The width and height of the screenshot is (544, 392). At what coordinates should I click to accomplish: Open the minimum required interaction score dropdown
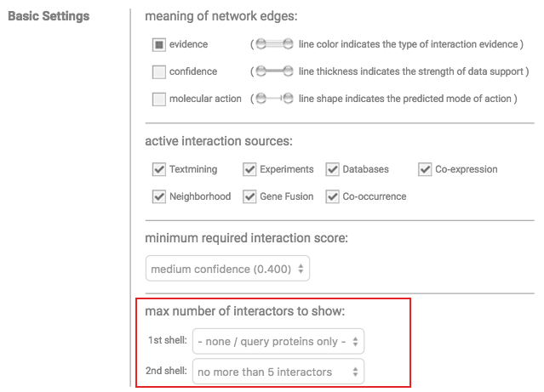[227, 270]
